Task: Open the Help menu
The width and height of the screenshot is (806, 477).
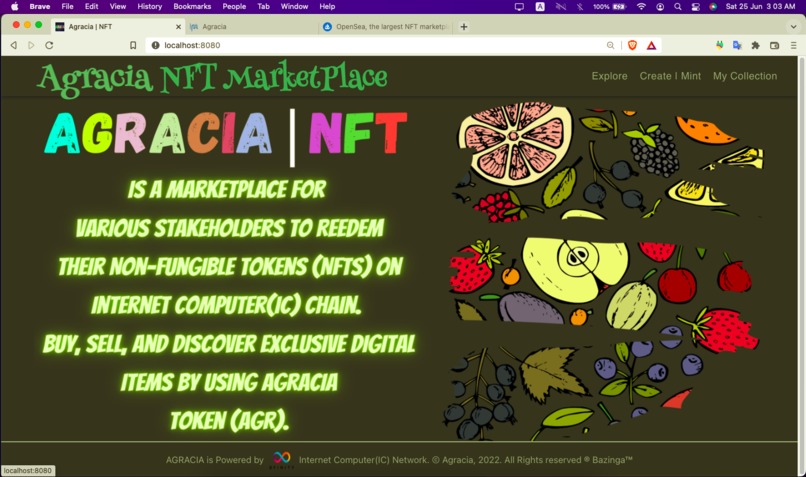Action: pyautogui.click(x=327, y=7)
